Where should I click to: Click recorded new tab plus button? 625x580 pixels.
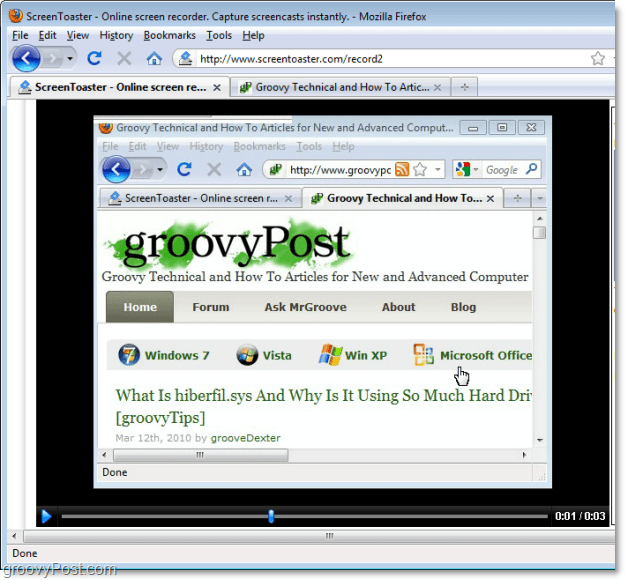click(517, 198)
